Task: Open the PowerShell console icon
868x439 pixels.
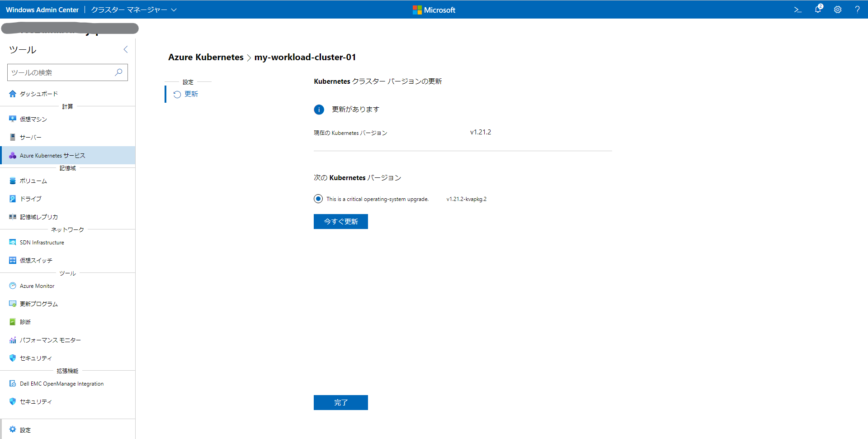Action: pos(798,10)
